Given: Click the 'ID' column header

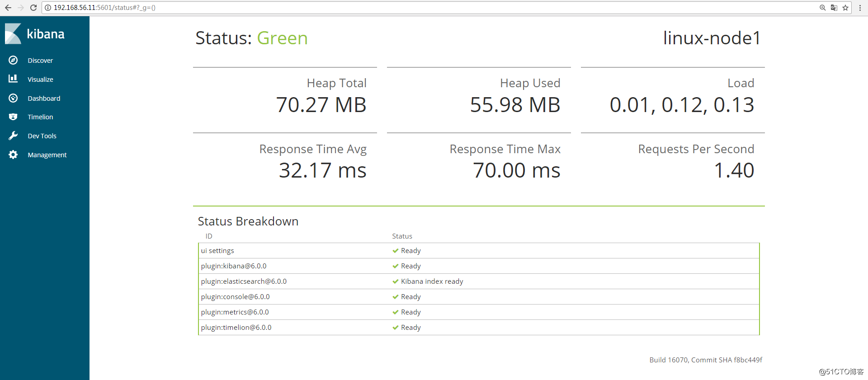Looking at the screenshot, I should [x=209, y=236].
